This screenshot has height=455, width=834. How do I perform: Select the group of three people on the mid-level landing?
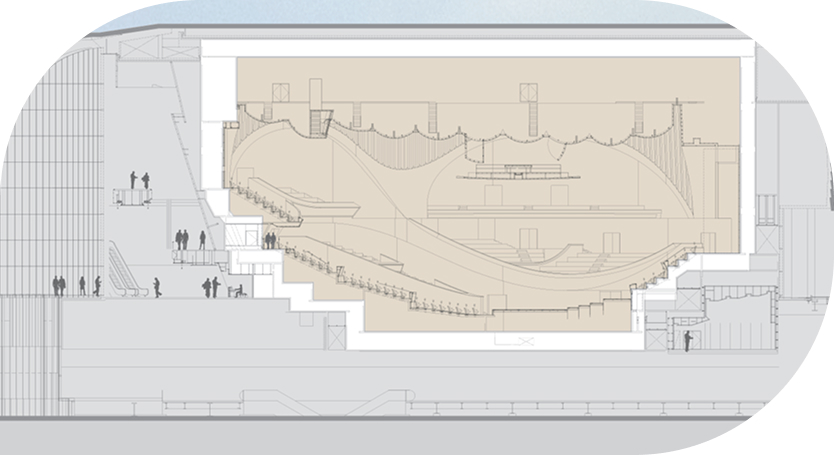point(189,239)
